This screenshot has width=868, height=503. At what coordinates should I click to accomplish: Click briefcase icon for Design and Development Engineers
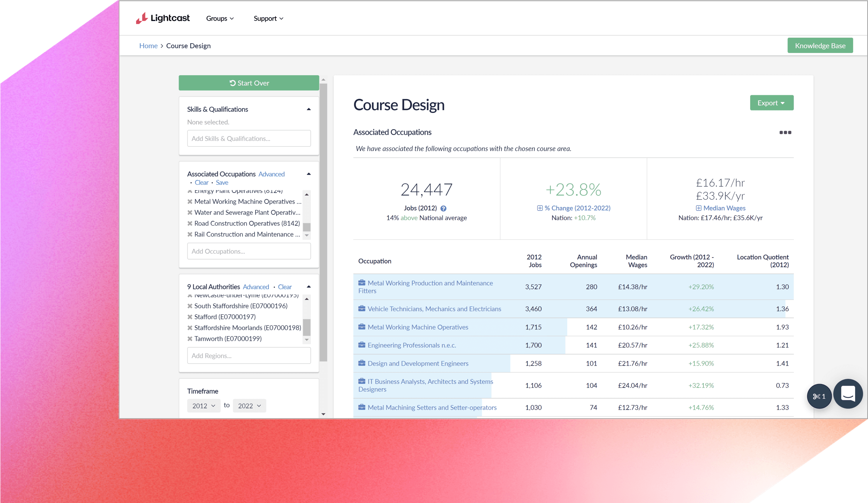click(362, 363)
